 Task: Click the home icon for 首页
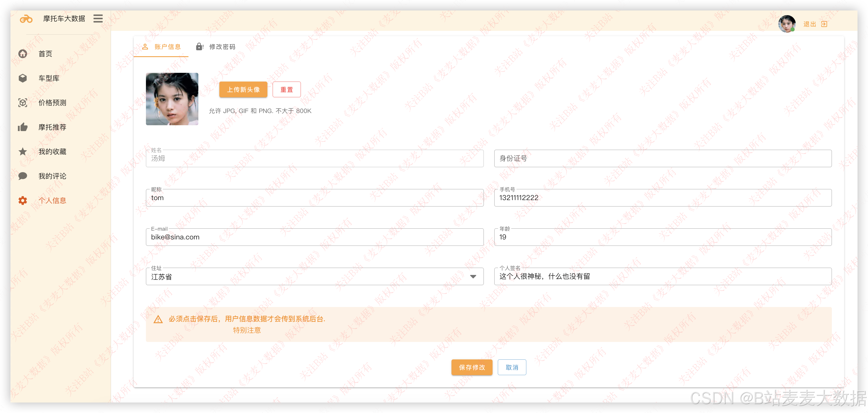(23, 54)
